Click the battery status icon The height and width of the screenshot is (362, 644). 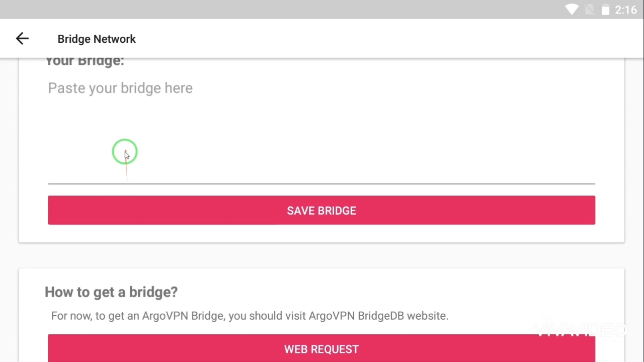(605, 10)
